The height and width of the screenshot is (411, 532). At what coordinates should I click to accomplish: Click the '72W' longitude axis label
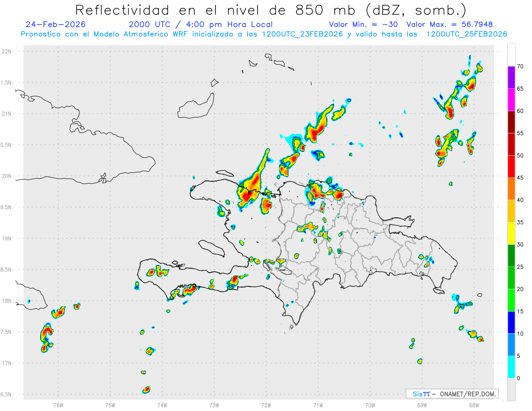(x=266, y=405)
